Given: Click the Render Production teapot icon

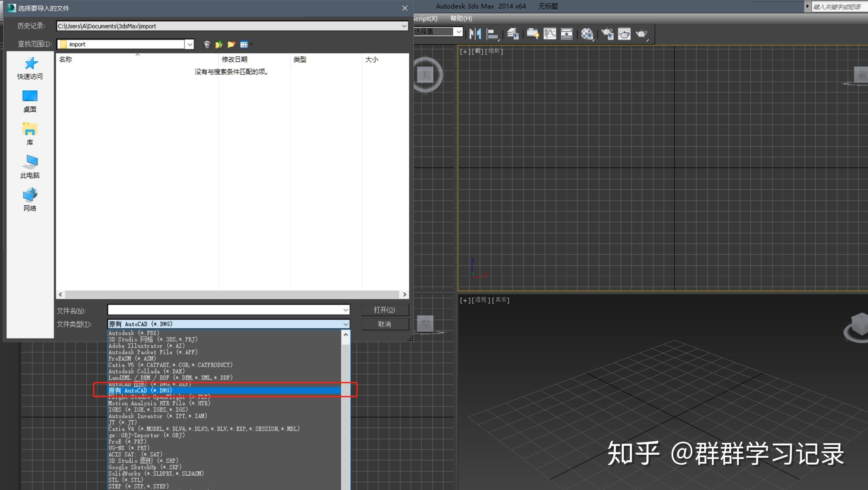Looking at the screenshot, I should coord(641,34).
